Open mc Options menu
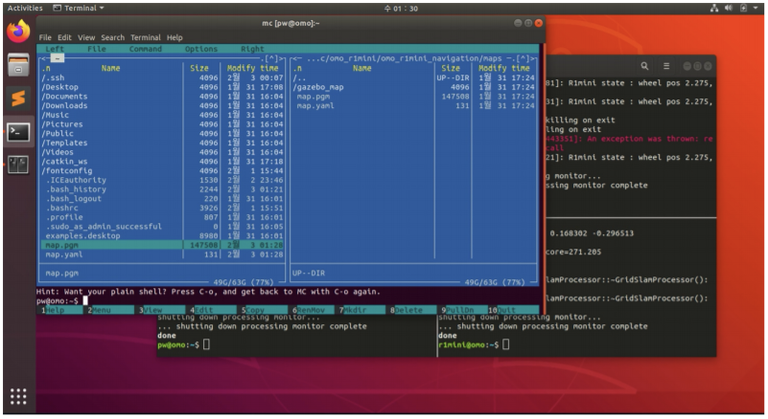Screen dimensions: 768x419 click(201, 49)
